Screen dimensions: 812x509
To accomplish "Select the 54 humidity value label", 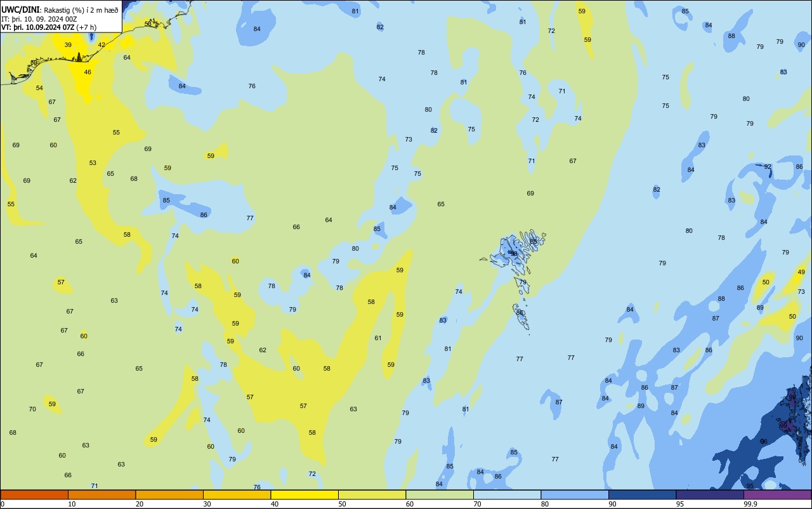I will [x=39, y=88].
